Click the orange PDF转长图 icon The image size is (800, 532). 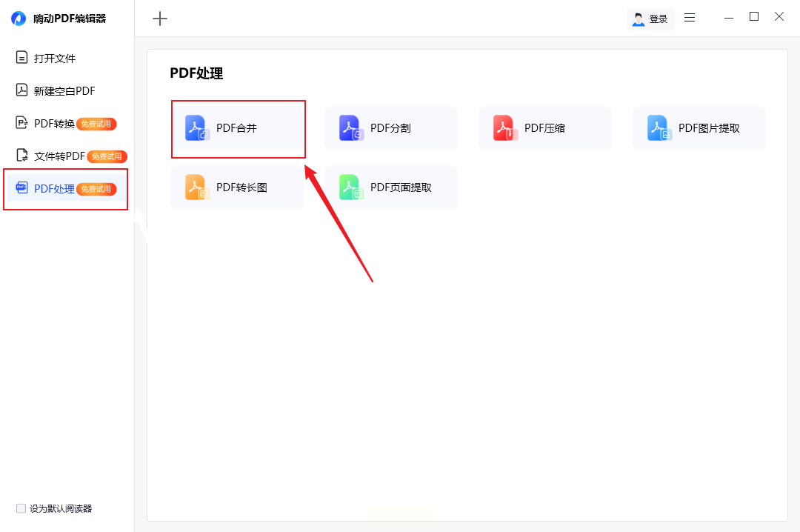pyautogui.click(x=198, y=187)
